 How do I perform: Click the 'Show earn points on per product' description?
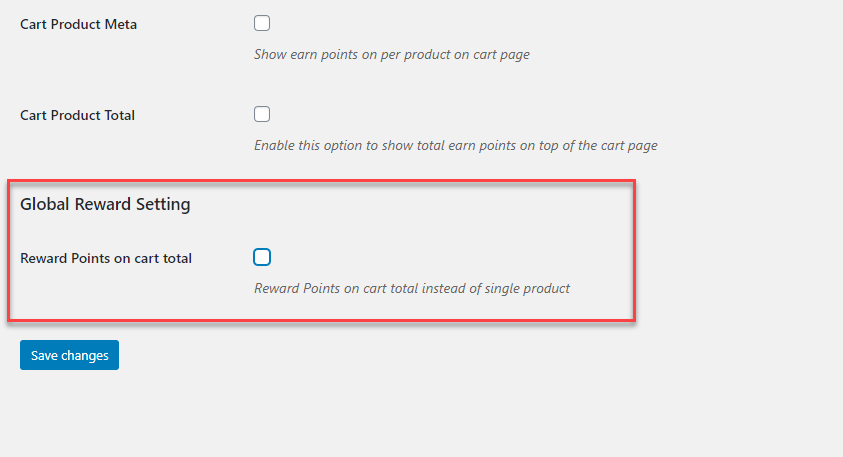click(x=392, y=54)
